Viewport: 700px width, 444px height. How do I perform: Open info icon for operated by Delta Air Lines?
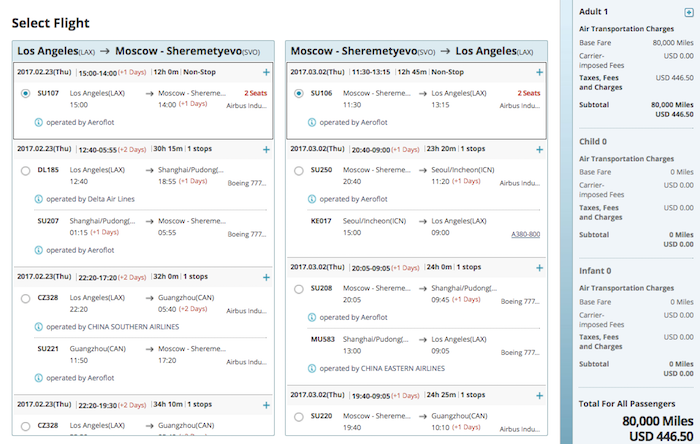pos(39,199)
